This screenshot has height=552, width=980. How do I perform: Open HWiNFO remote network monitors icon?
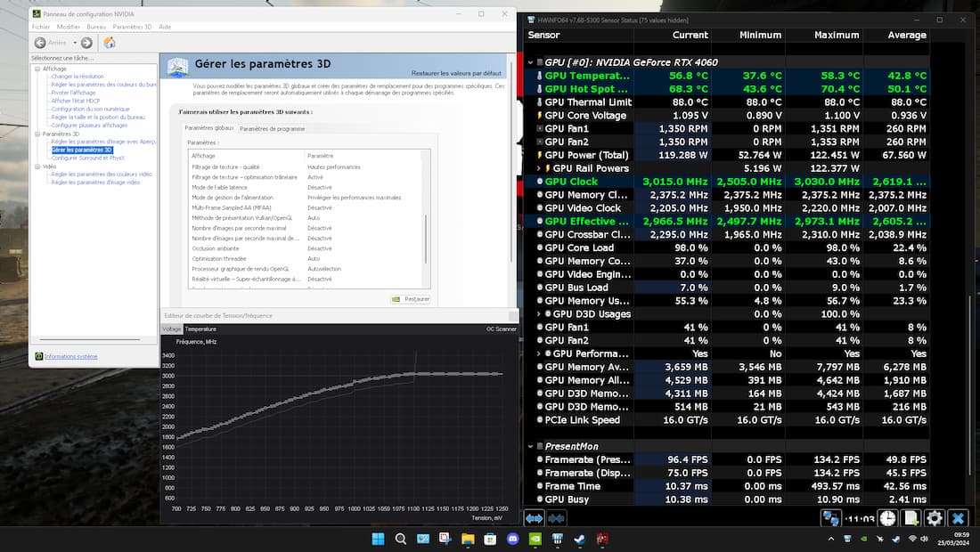pyautogui.click(x=830, y=518)
